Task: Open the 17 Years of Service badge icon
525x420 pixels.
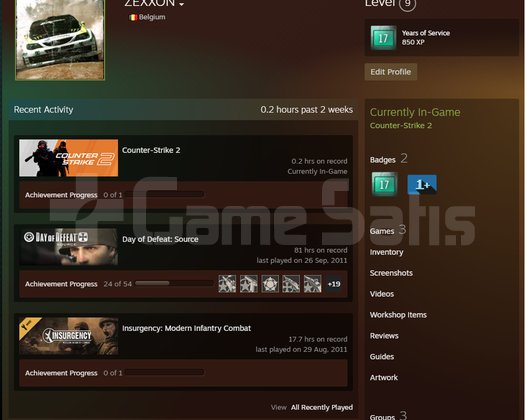Action: pyautogui.click(x=383, y=38)
